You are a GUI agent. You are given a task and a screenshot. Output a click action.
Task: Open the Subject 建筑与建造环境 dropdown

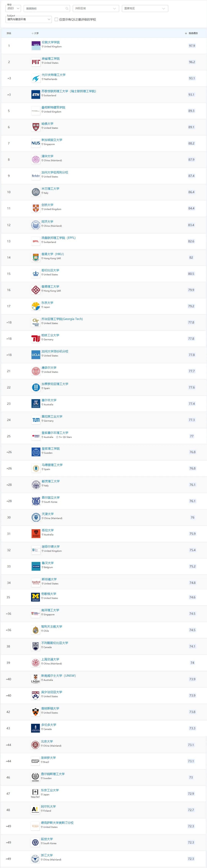point(29,19)
